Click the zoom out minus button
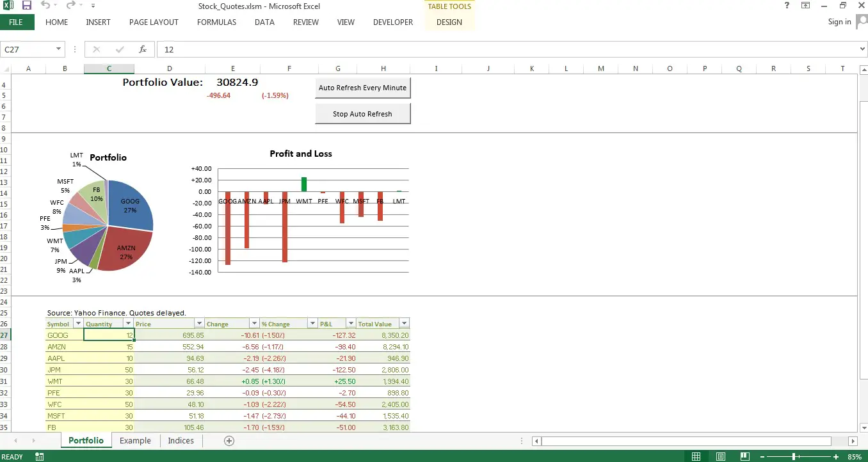 pyautogui.click(x=762, y=457)
